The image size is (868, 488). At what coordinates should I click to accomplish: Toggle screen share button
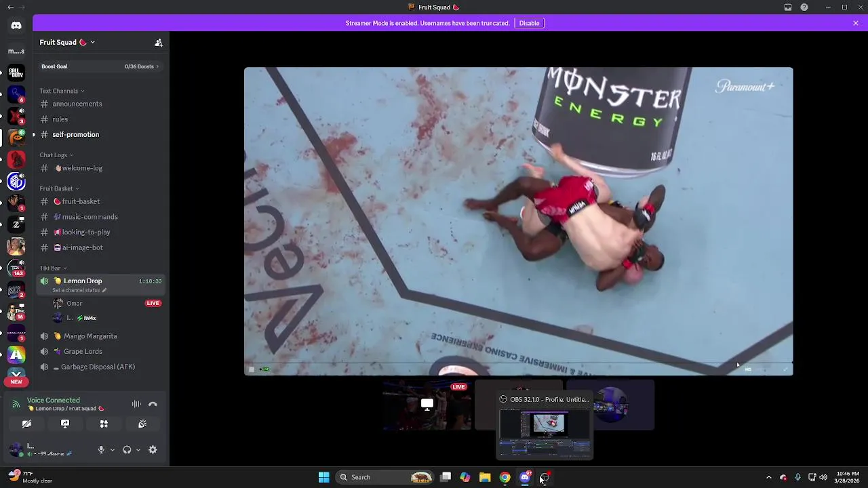(65, 424)
